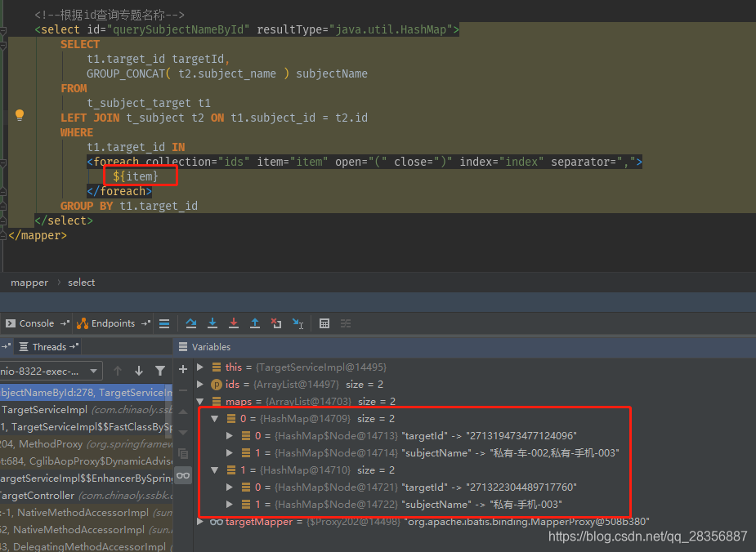This screenshot has height=552, width=756.
Task: Click the Trace Current Stream Chain icon
Action: pyautogui.click(x=346, y=323)
